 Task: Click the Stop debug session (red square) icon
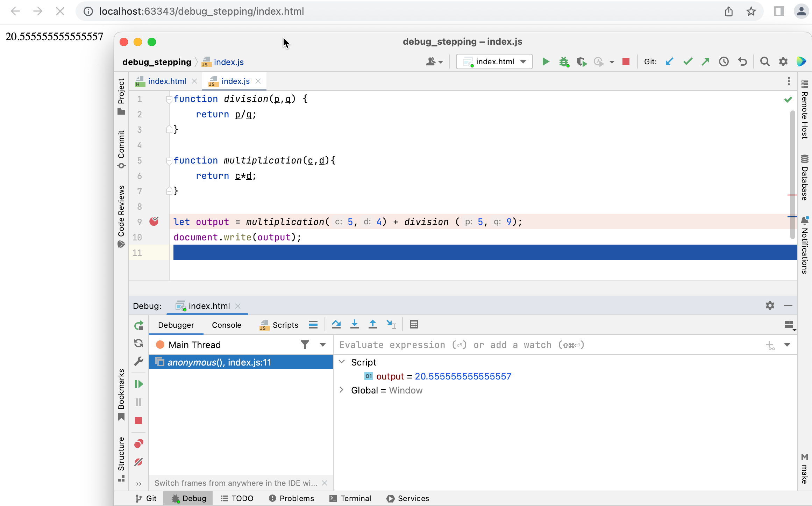point(626,62)
